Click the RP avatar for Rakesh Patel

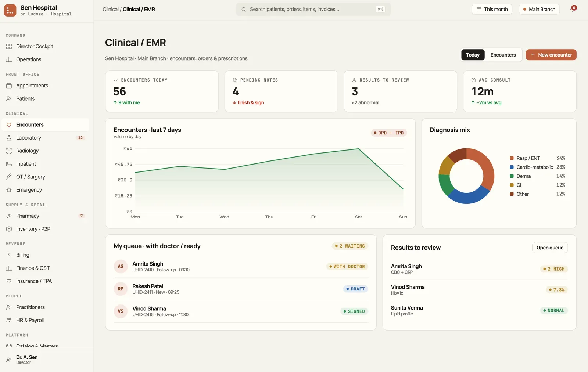tap(121, 289)
